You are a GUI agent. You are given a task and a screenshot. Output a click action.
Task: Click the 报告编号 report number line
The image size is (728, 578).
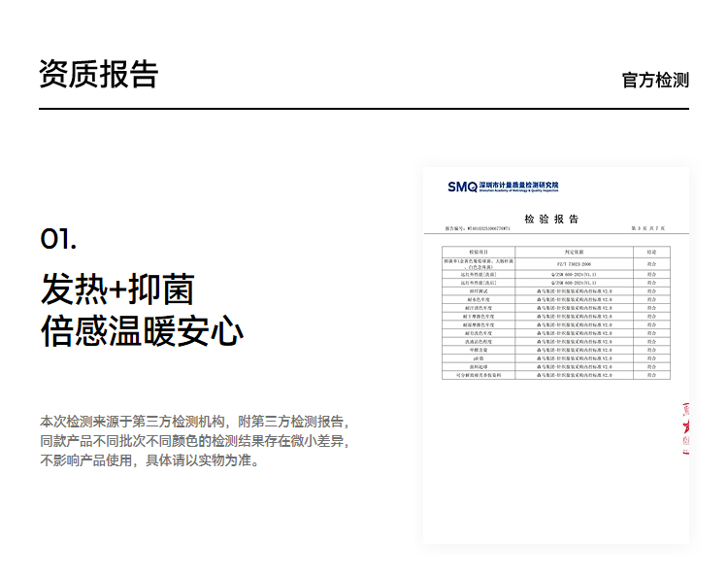coord(478,228)
